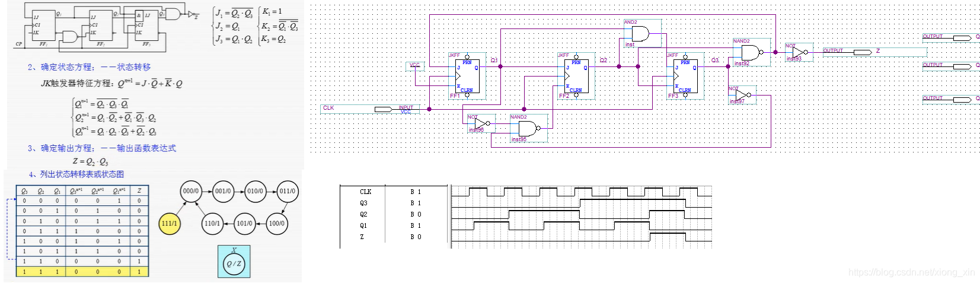
Task: Click the yellow 111/1 state circle
Action: pos(170,224)
